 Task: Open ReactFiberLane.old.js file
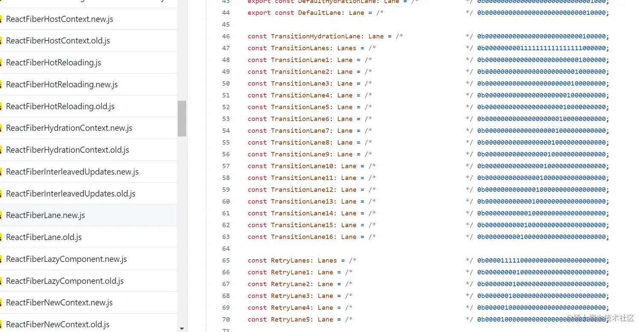pos(44,237)
